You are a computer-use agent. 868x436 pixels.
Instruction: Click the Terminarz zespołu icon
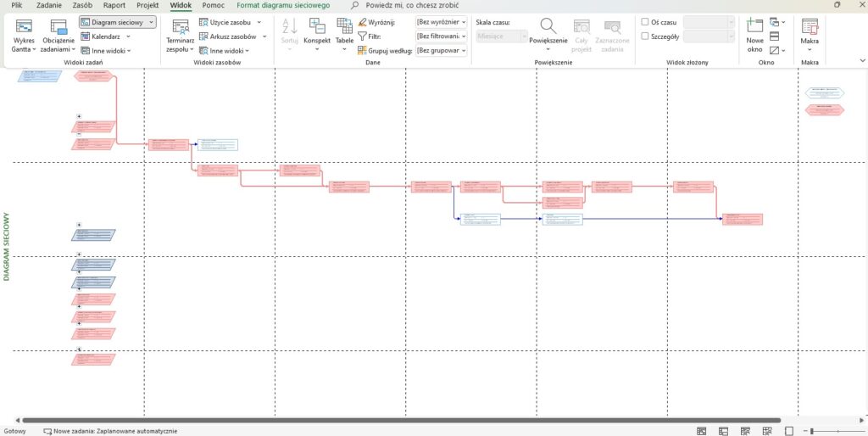180,26
